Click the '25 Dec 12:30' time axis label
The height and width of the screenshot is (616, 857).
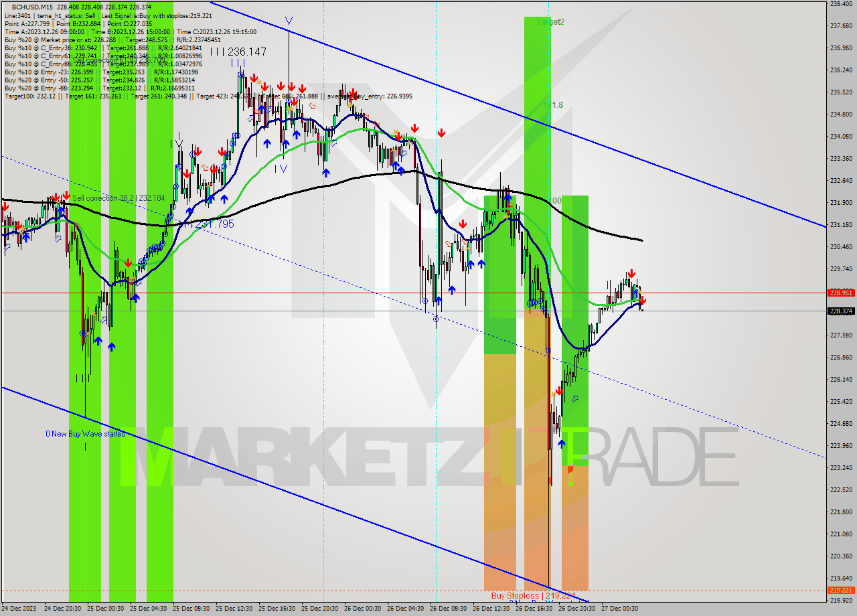233,609
